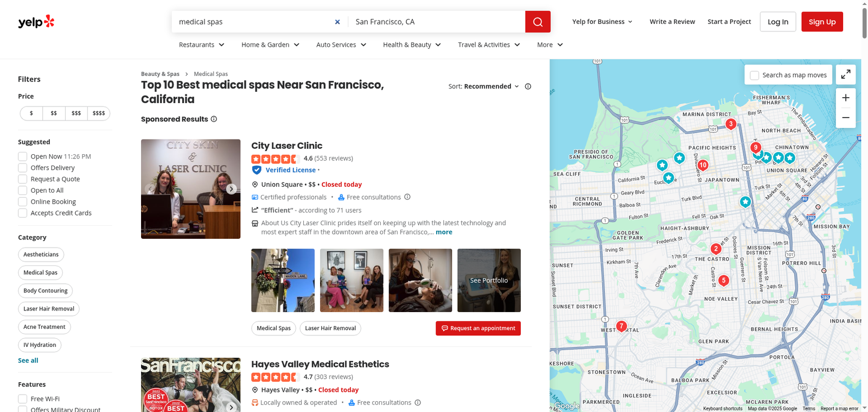Clear the medical spas search text
868x412 pixels.
click(x=337, y=22)
